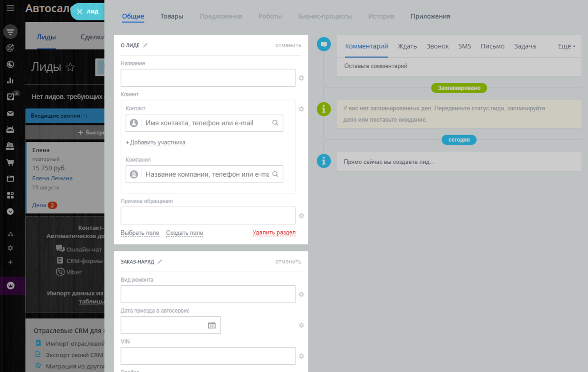The height and width of the screenshot is (372, 588).
Task: Open the hamburger menu in the sidebar
Action: [10, 8]
